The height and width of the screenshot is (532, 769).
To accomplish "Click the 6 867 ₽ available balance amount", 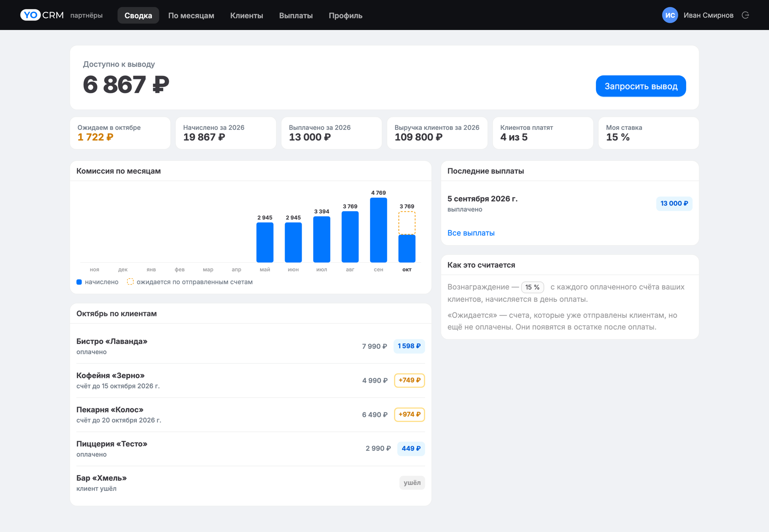I will (x=126, y=85).
